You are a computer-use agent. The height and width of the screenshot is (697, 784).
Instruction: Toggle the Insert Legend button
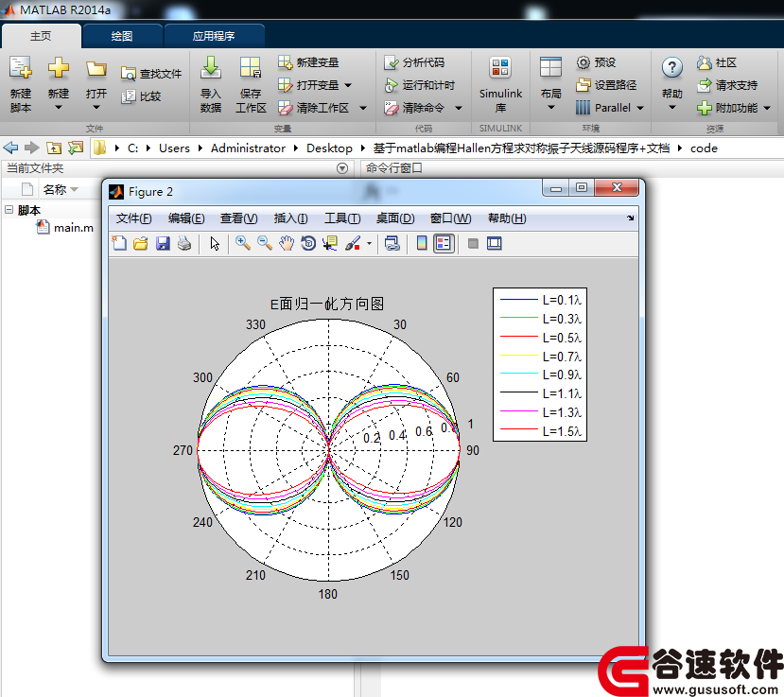click(444, 243)
